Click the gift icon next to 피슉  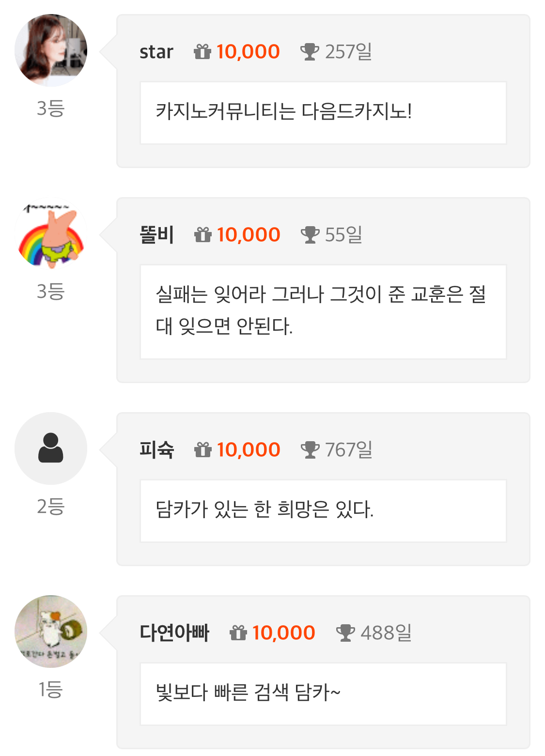[x=203, y=450]
